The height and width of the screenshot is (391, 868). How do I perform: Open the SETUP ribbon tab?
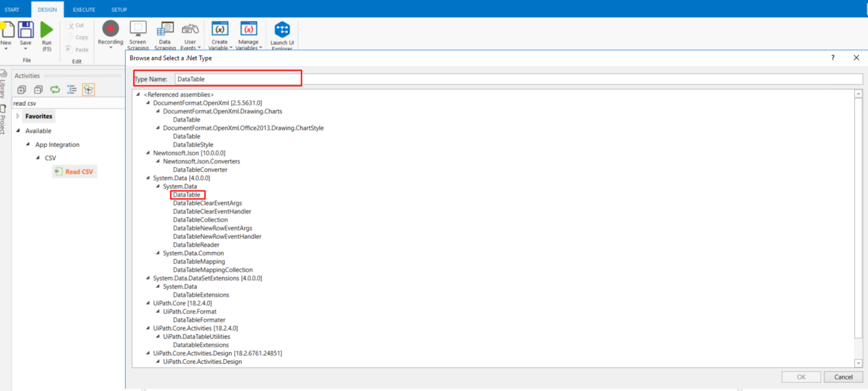click(119, 9)
